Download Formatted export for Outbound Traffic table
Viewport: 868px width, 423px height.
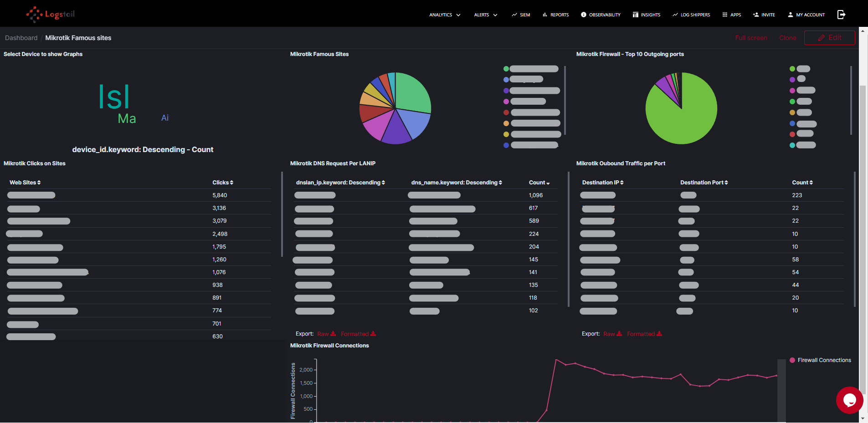645,334
